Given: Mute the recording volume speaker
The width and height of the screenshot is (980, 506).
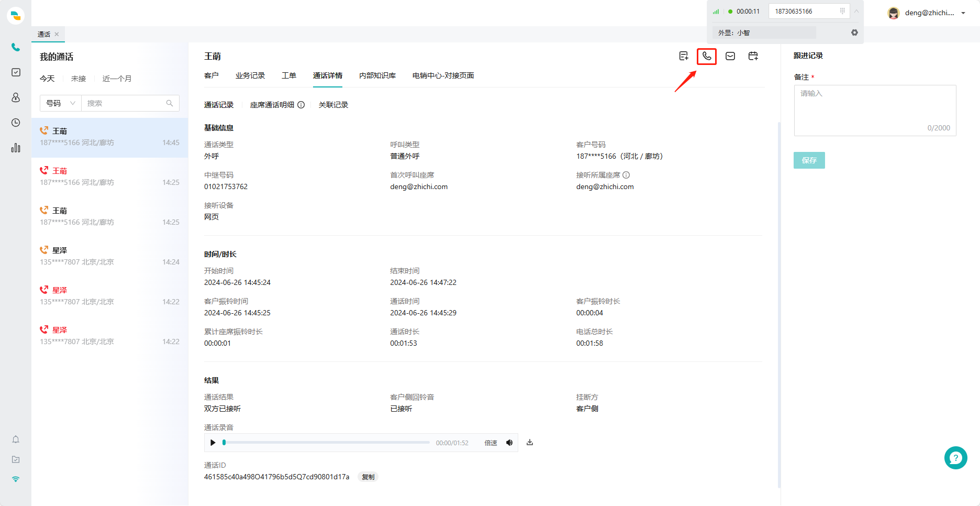Looking at the screenshot, I should point(509,443).
